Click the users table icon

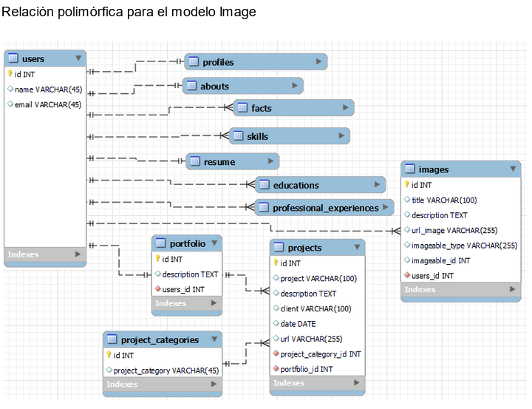click(x=13, y=58)
